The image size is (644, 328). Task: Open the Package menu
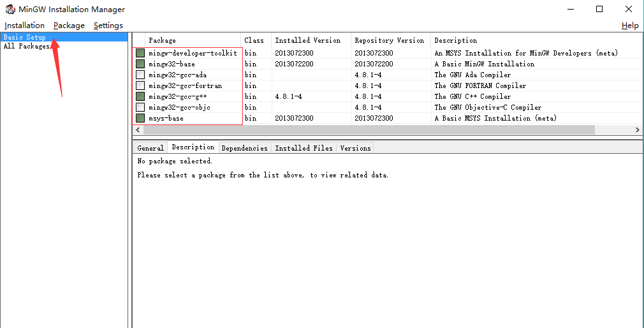click(69, 26)
